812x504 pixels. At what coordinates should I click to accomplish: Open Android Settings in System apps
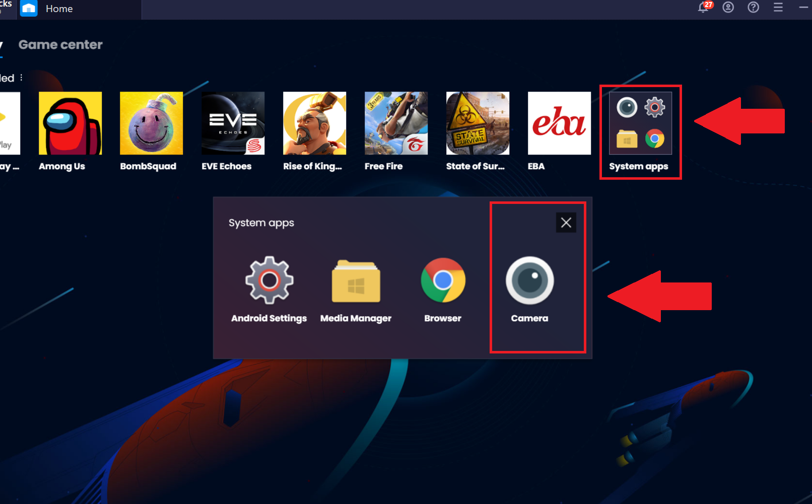tap(269, 280)
